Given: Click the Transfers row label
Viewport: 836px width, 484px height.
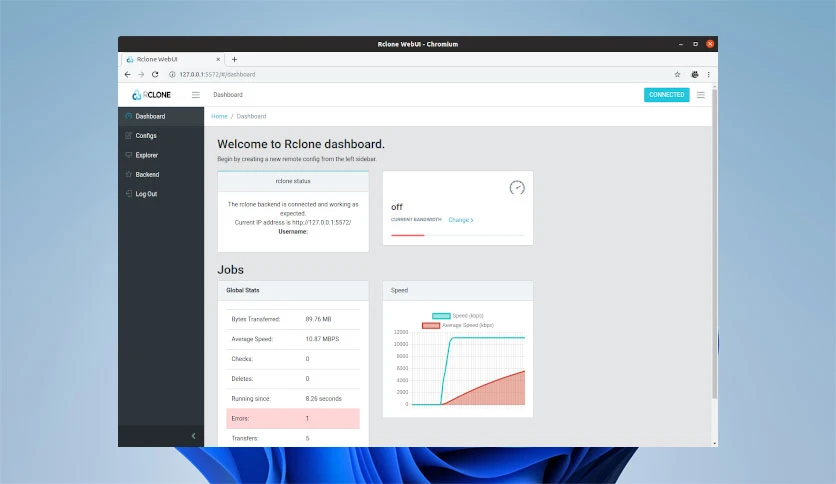Looking at the screenshot, I should tap(245, 438).
